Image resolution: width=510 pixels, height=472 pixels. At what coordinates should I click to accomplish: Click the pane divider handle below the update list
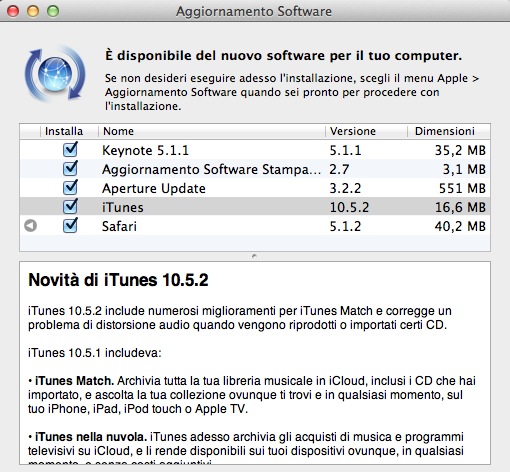pyautogui.click(x=254, y=256)
